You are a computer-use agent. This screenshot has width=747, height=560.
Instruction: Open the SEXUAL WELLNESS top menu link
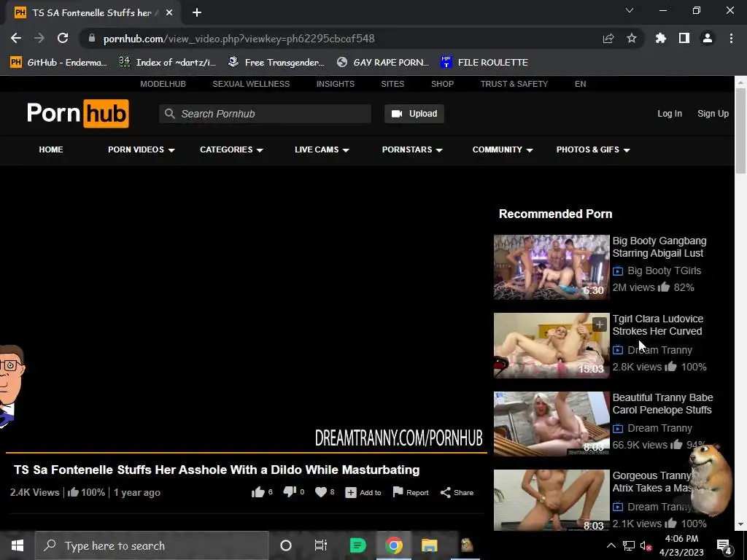click(x=251, y=84)
